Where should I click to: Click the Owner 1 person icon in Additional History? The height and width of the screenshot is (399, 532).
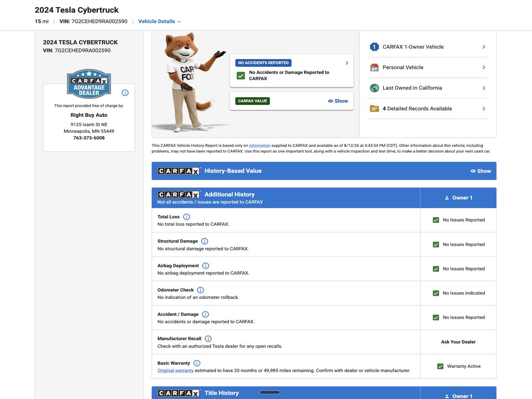coord(447,198)
